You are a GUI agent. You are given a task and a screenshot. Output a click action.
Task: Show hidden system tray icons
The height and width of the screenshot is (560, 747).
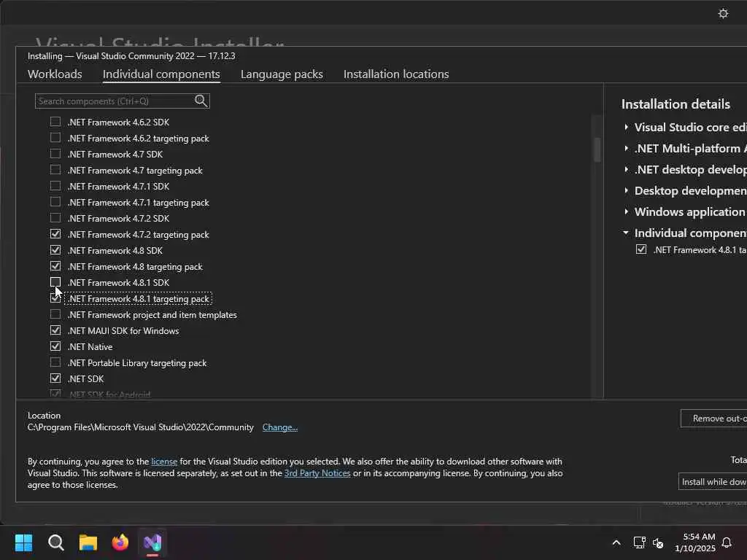[616, 542]
